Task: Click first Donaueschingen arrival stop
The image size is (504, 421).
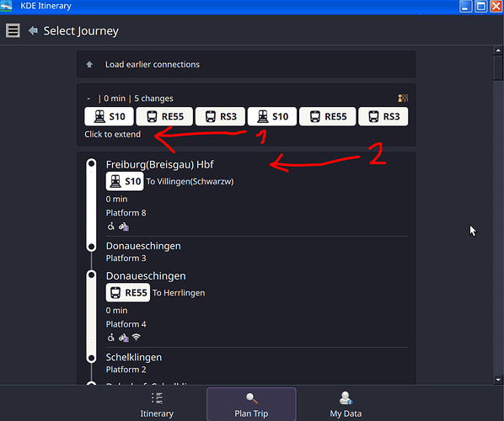Action: [143, 246]
